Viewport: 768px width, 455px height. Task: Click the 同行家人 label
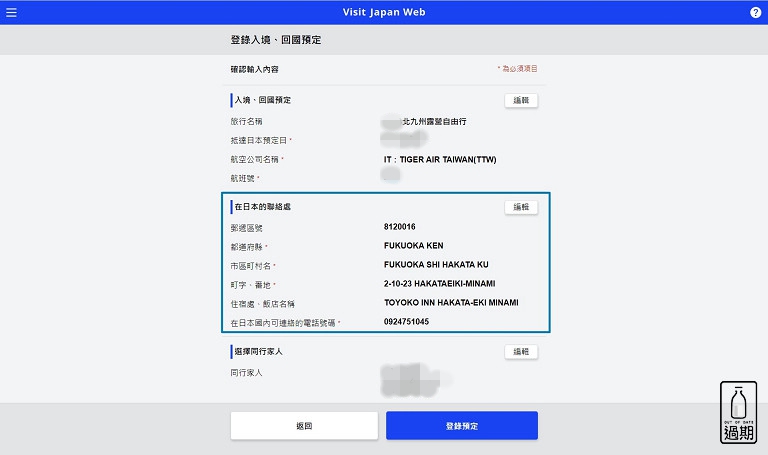[x=246, y=373]
